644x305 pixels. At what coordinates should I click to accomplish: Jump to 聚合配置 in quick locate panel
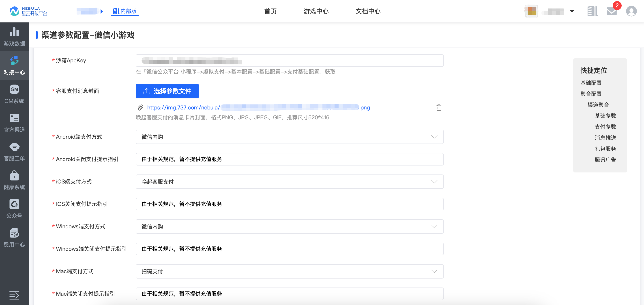coord(591,94)
